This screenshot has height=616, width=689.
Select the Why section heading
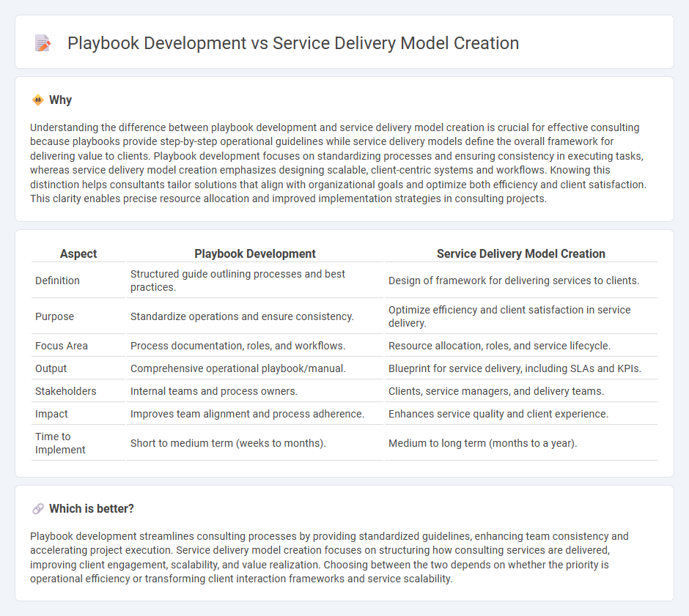point(60,100)
